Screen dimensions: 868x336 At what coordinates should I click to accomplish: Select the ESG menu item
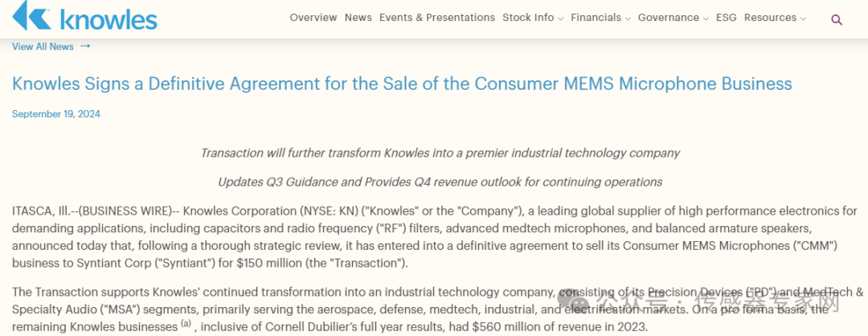point(727,18)
